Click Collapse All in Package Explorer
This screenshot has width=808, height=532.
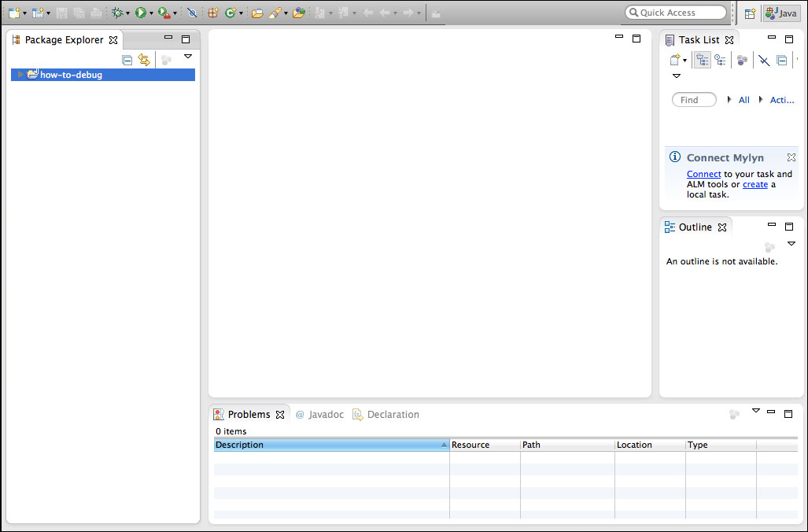127,60
